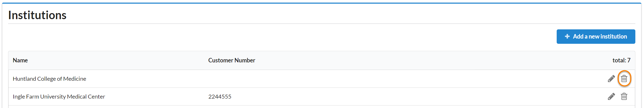Click the word 'Huntland' in the first row
This screenshot has width=644, height=108.
(x=24, y=79)
